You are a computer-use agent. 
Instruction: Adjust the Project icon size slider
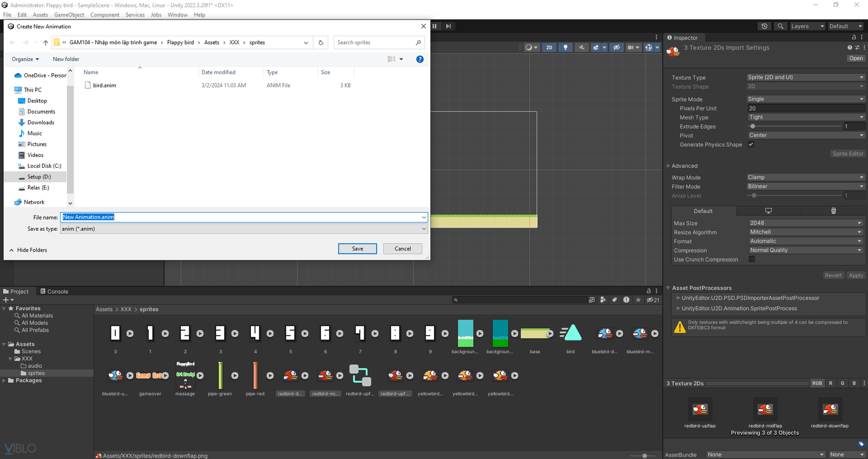point(644,456)
